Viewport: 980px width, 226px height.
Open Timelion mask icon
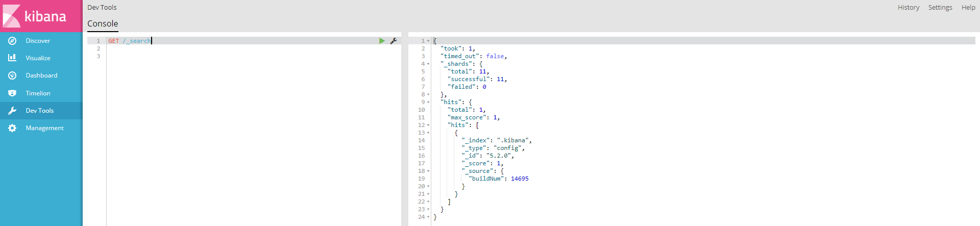coord(12,93)
